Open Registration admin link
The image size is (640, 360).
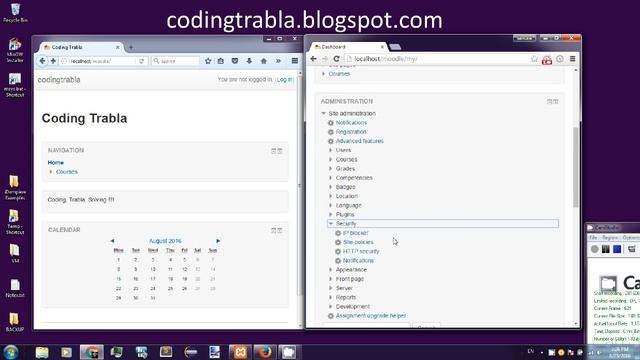click(x=351, y=132)
